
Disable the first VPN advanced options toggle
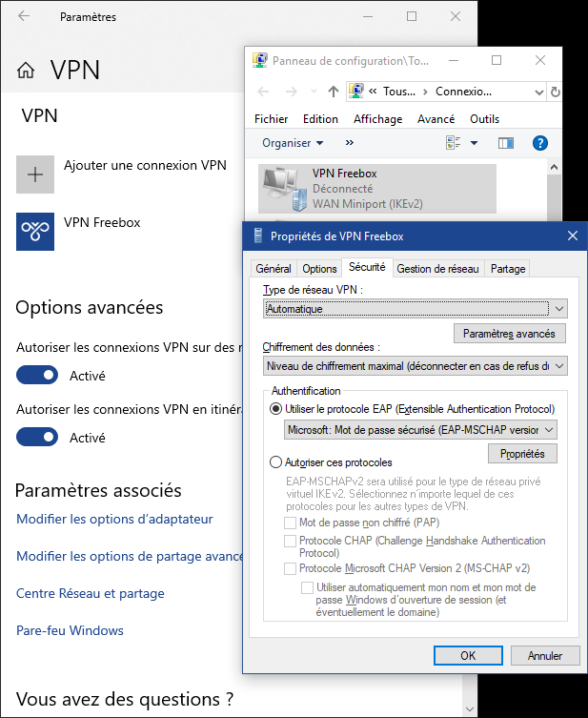37,376
